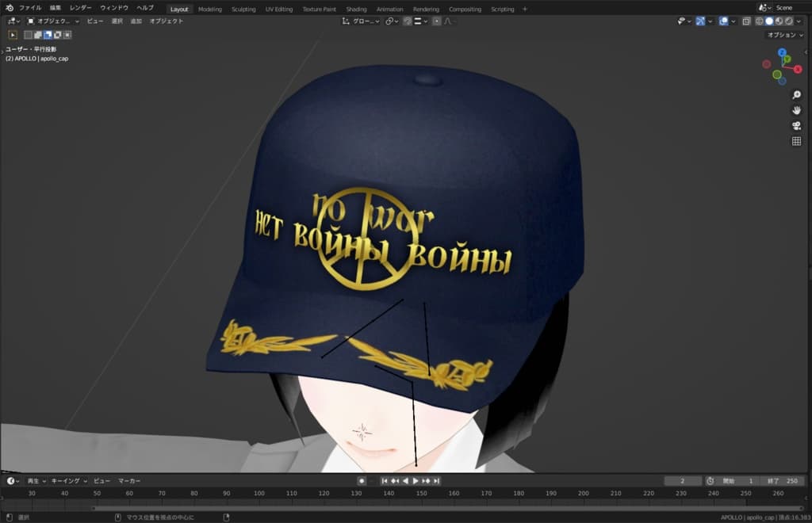Toggle the camera view icon

796,127
